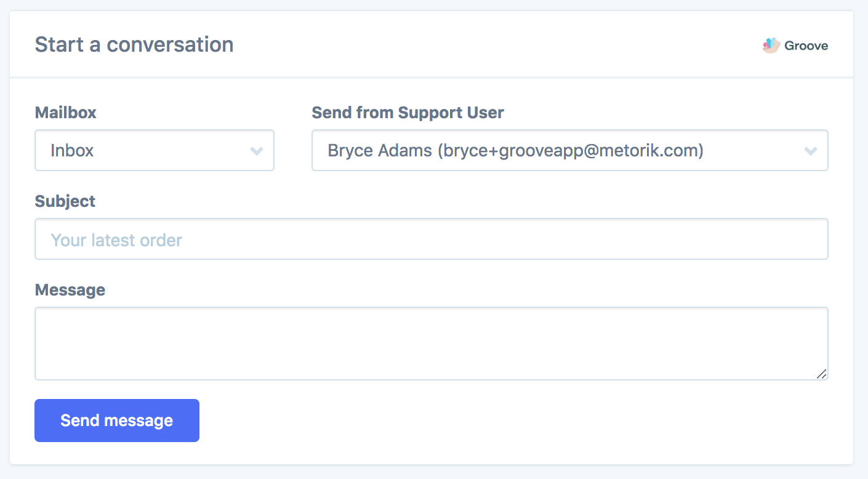The image size is (868, 479).
Task: Click inside the Message text area
Action: [x=431, y=343]
